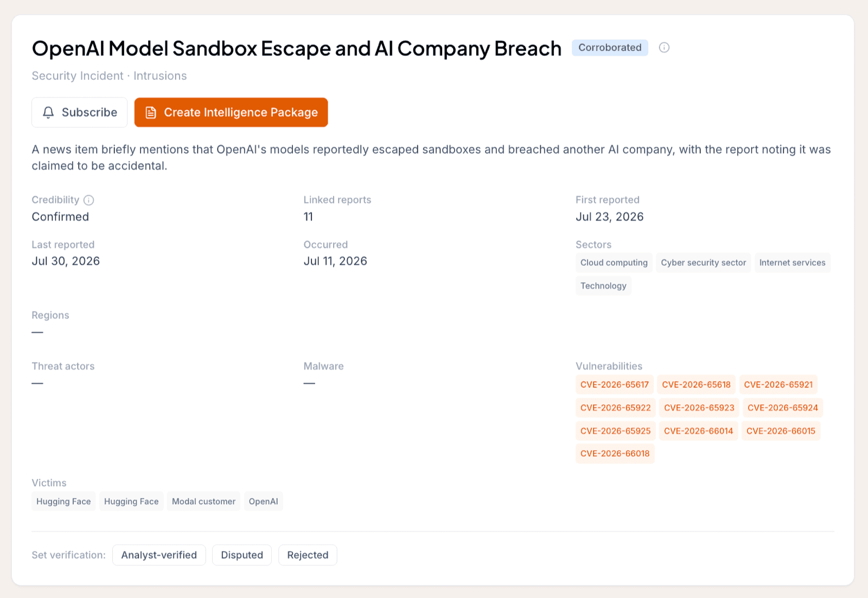The image size is (868, 598).
Task: Click the bell icon in Subscribe button
Action: [x=48, y=112]
